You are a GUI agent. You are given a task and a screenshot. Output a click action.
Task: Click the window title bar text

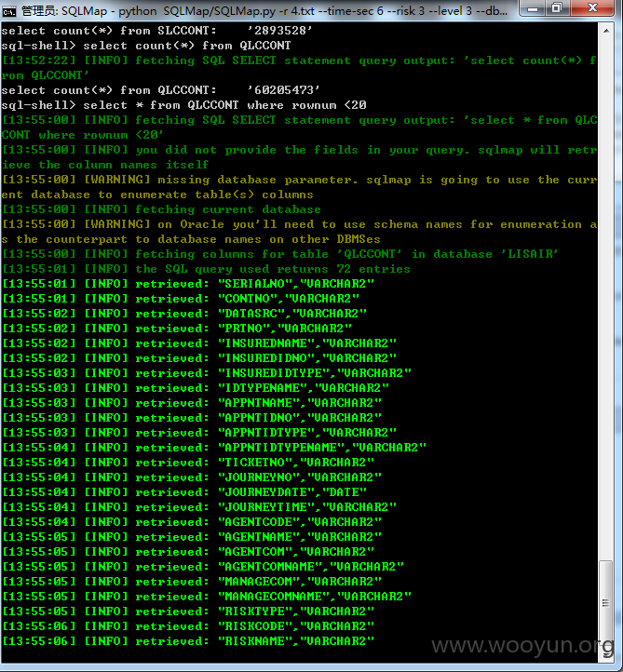pyautogui.click(x=264, y=11)
